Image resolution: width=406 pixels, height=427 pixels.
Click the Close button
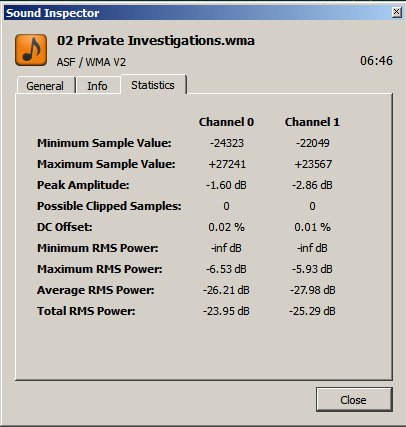click(x=354, y=400)
